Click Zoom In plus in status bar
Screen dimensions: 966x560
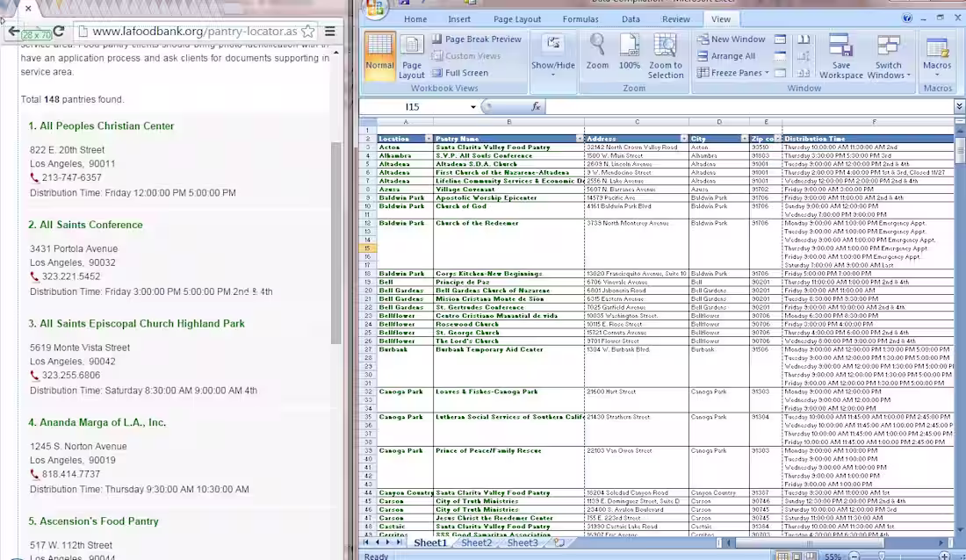pos(944,556)
